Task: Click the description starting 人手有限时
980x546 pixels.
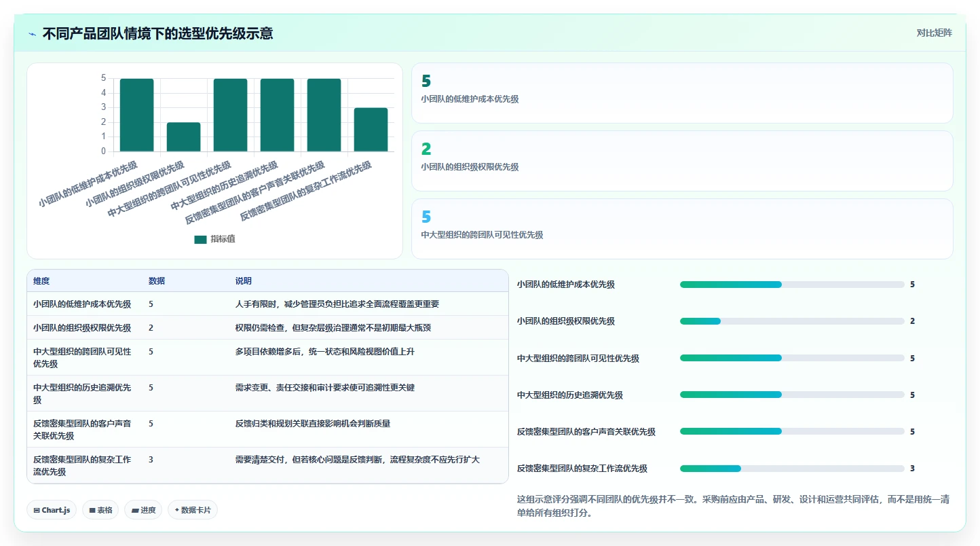Action: tap(337, 304)
